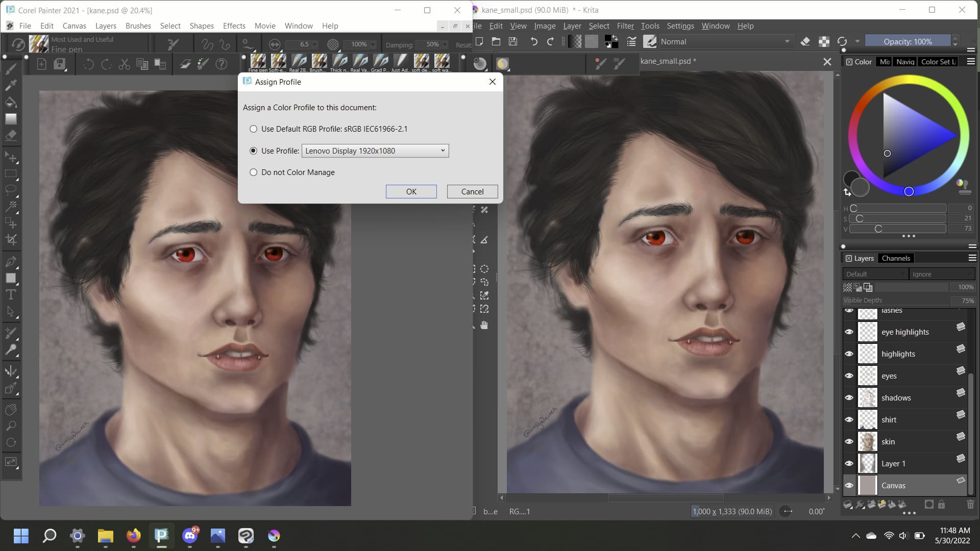Select the Paint Bucket tool in Painter

[11, 102]
